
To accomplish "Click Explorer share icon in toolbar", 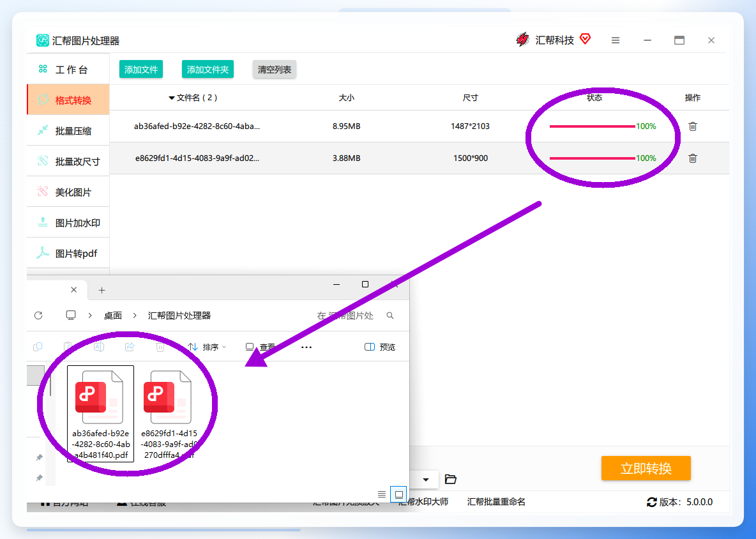I will click(x=130, y=347).
